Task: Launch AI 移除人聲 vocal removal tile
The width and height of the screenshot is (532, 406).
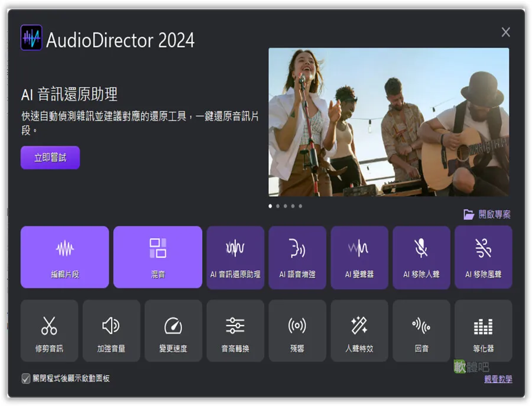Action: coord(421,258)
